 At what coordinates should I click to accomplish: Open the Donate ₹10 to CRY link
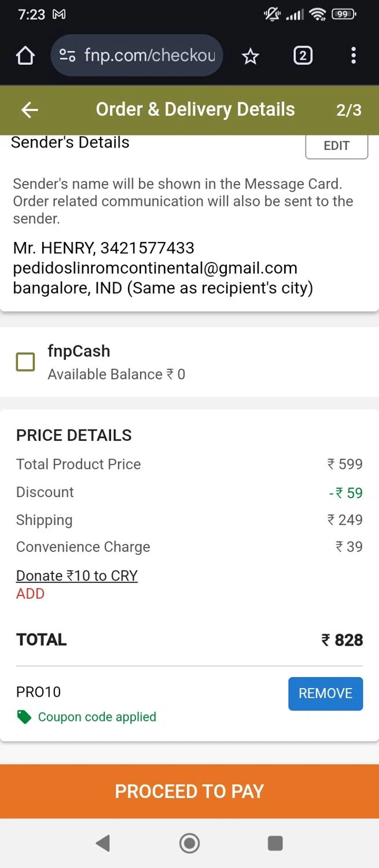[x=77, y=576]
